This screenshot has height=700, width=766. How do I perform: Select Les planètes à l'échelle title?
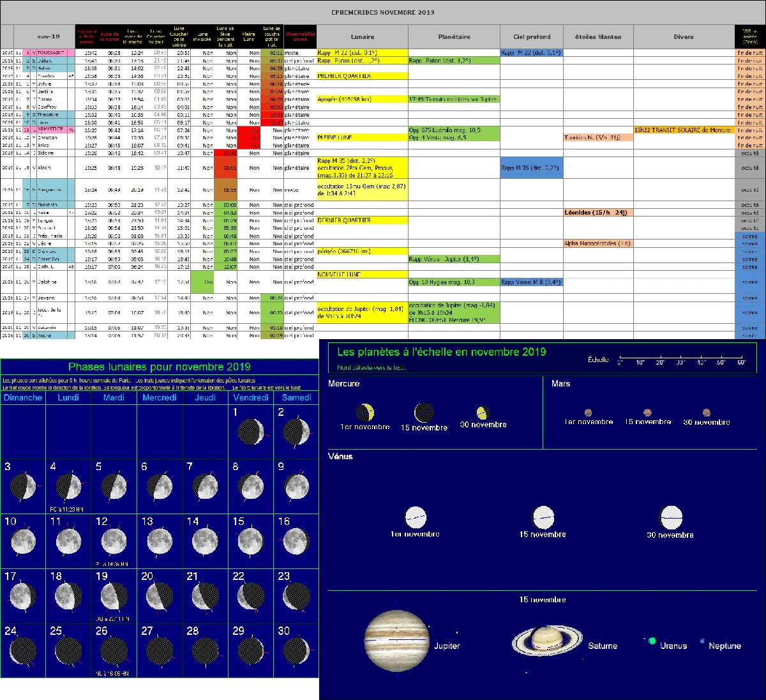click(441, 351)
